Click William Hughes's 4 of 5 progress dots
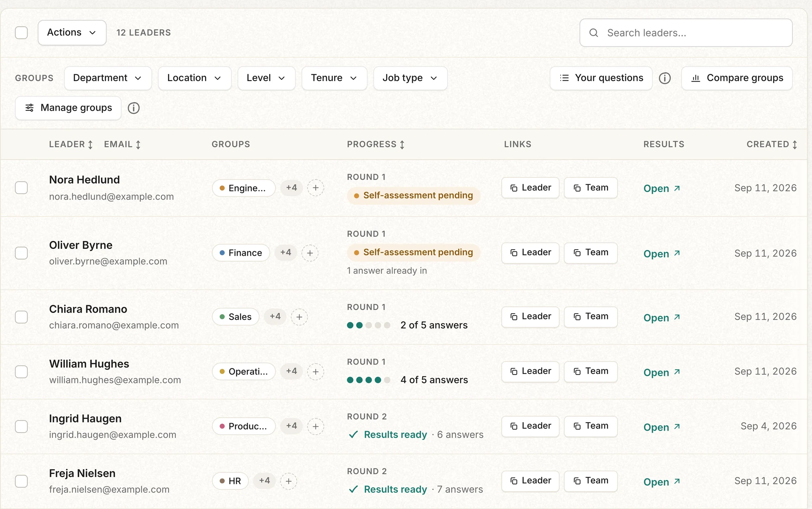The height and width of the screenshot is (509, 812). [x=369, y=380]
